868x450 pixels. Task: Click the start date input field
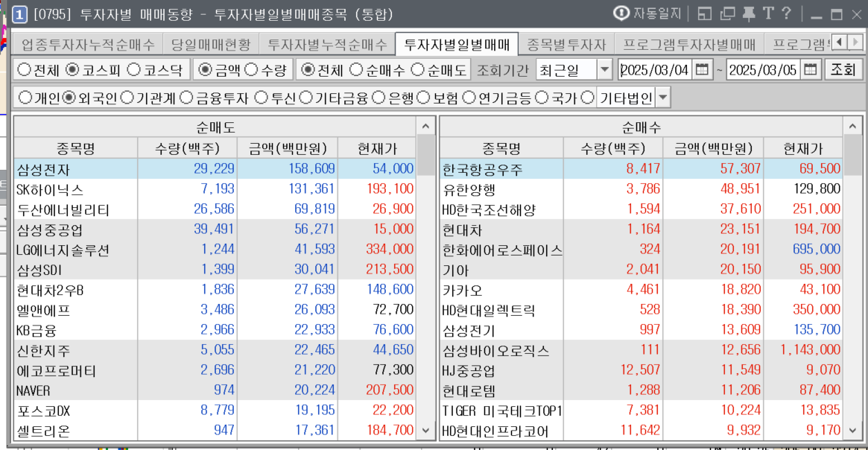click(655, 70)
